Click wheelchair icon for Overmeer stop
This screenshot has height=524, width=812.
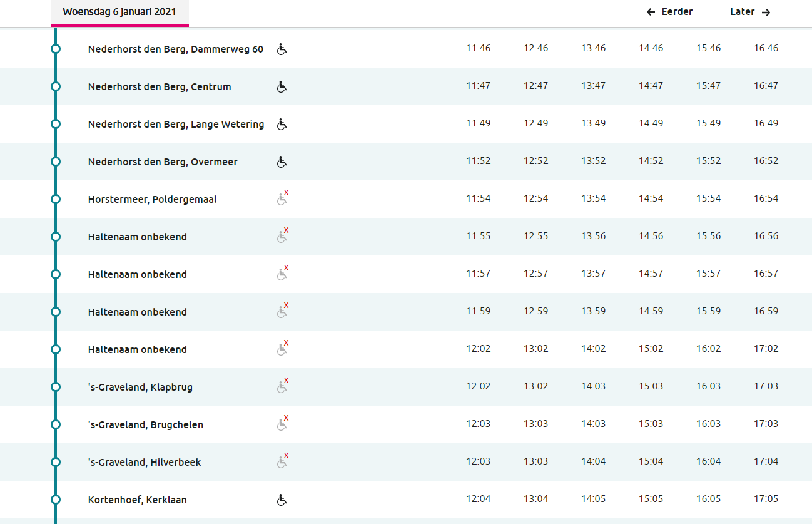click(282, 162)
